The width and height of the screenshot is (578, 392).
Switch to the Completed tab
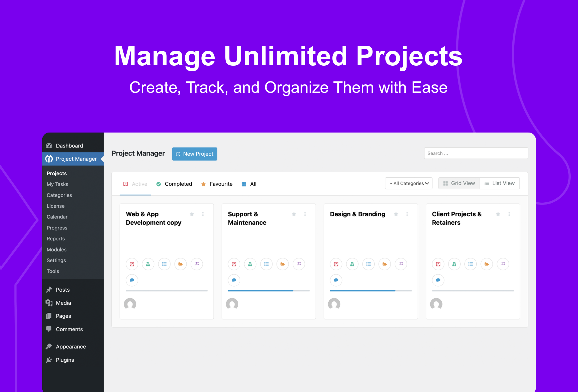[178, 184]
